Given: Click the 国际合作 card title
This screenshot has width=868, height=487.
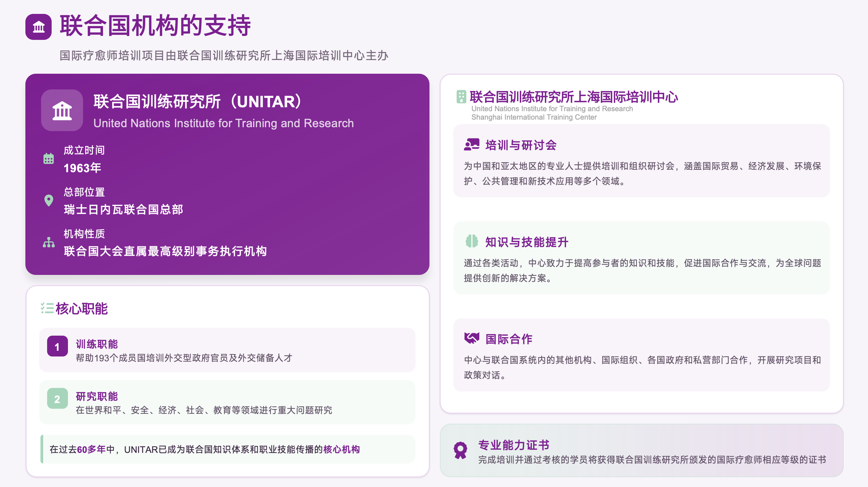Looking at the screenshot, I should click(509, 339).
